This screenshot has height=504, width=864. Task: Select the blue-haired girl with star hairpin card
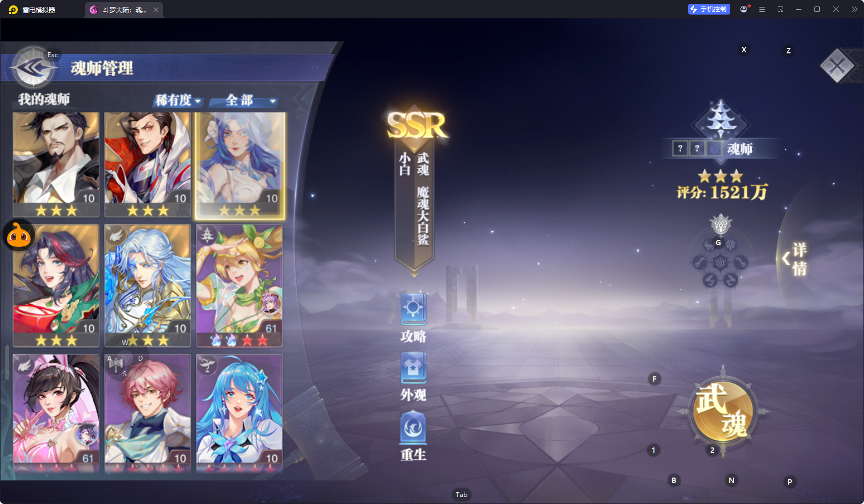point(239,413)
